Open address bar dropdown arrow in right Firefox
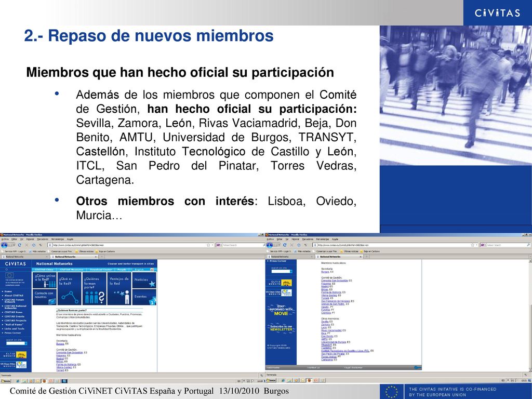This screenshot has width=532, height=399. [477, 245]
